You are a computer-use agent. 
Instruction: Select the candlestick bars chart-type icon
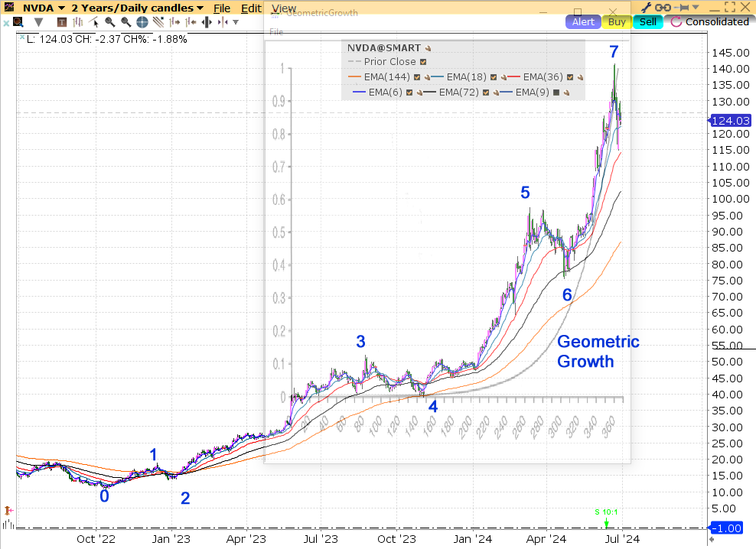point(77,21)
